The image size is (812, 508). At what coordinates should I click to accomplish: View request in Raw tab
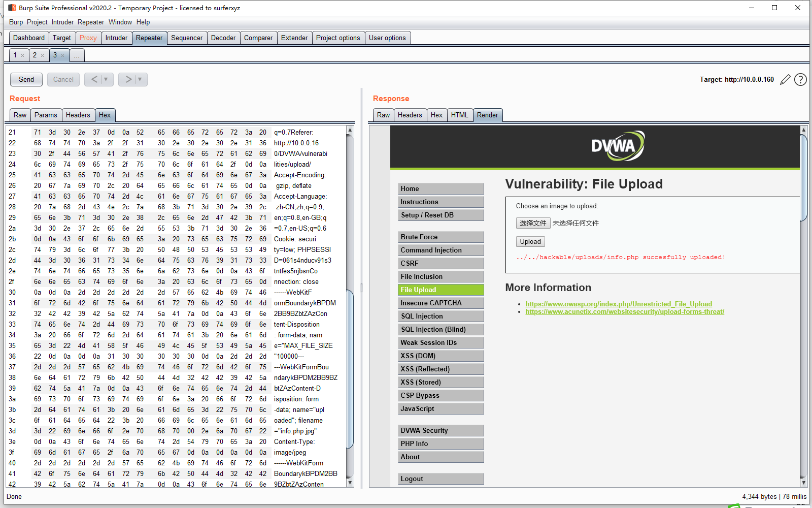(x=20, y=115)
